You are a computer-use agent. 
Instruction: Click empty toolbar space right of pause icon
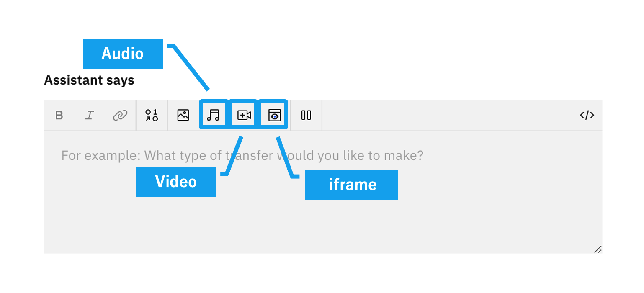[448, 115]
